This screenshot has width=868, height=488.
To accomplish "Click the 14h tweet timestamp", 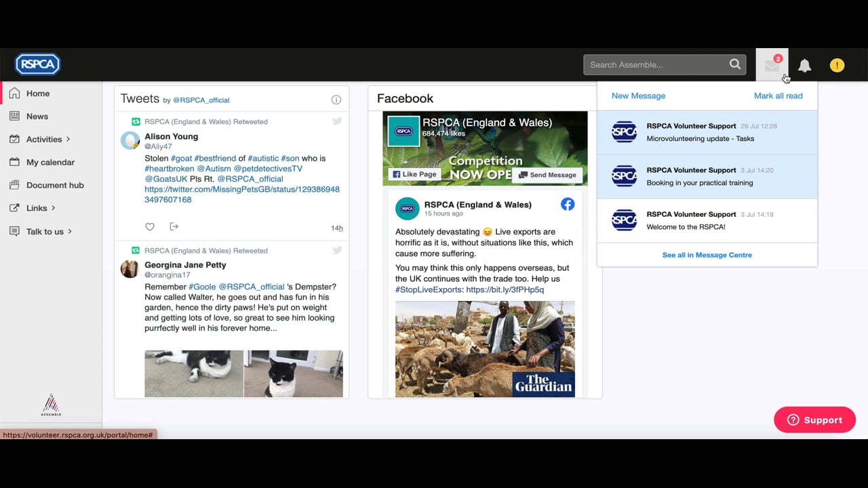I will pos(336,228).
